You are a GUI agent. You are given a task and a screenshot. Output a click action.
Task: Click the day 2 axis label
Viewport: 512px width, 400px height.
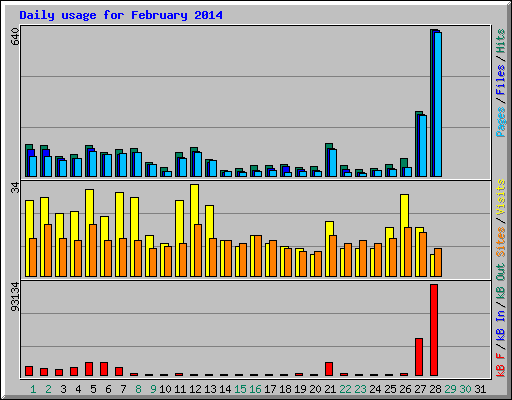tap(48, 389)
